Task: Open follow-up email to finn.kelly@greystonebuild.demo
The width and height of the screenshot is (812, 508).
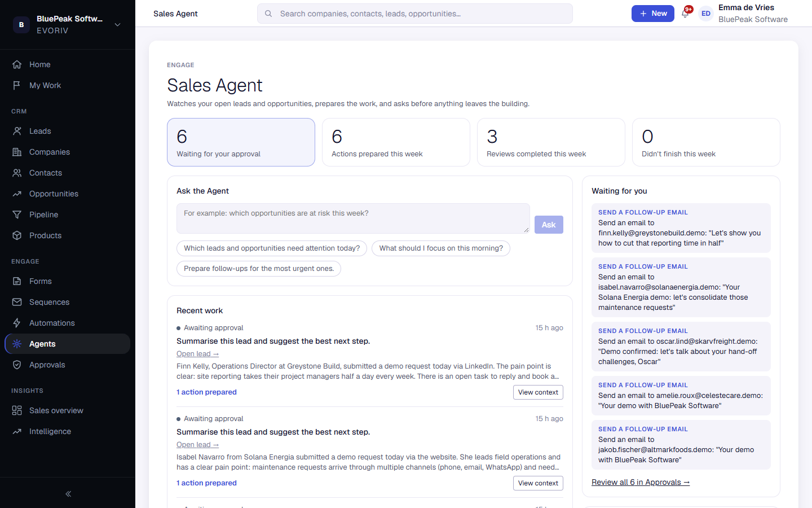Action: (681, 228)
